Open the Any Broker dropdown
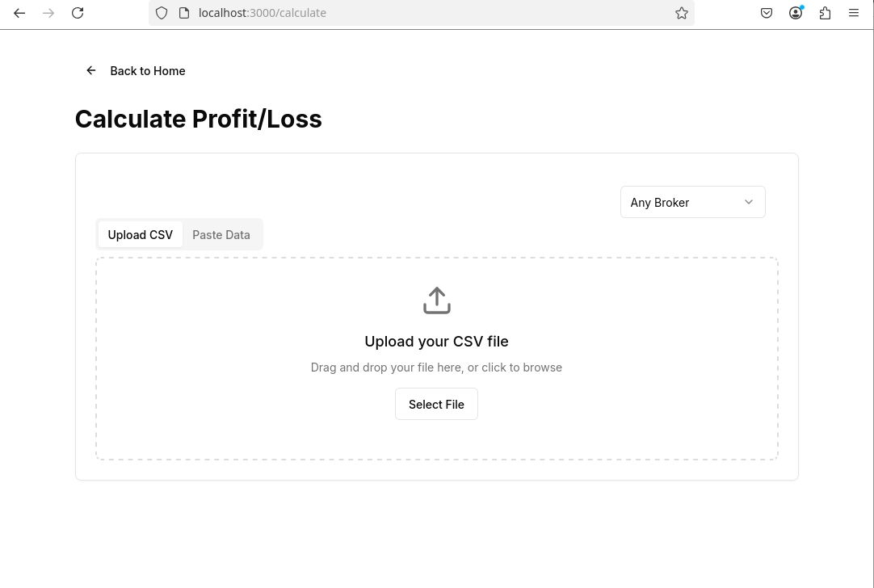 tap(692, 202)
